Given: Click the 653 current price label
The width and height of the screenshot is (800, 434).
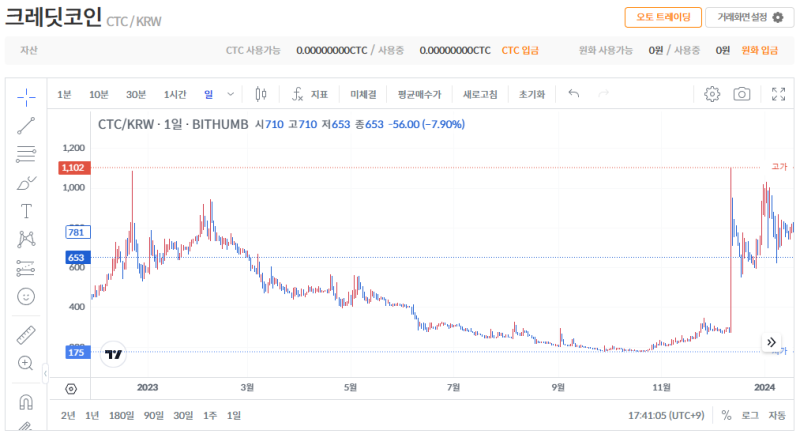Looking at the screenshot, I should (x=78, y=258).
